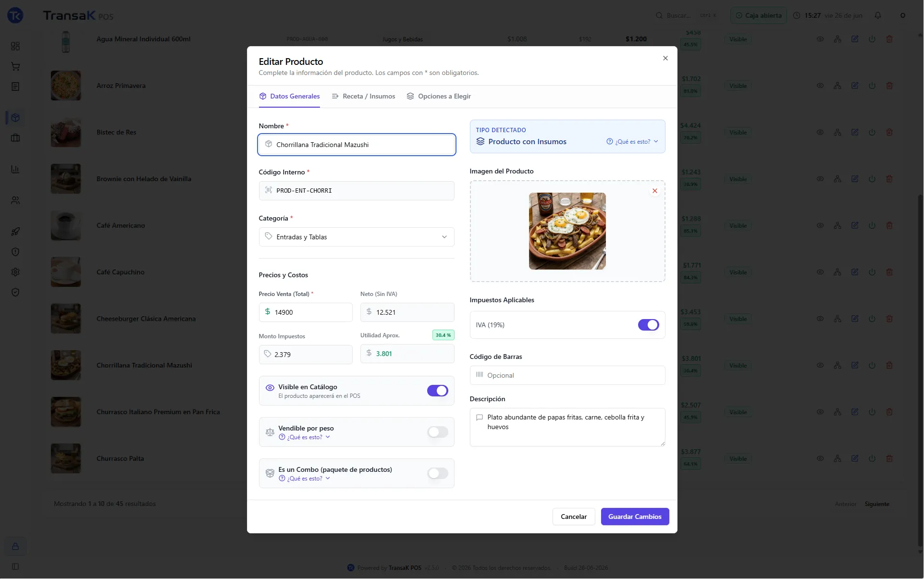Toggle eye visibility for Churrasco Italiano Premium
Screen dimensions: 924x579
point(820,412)
